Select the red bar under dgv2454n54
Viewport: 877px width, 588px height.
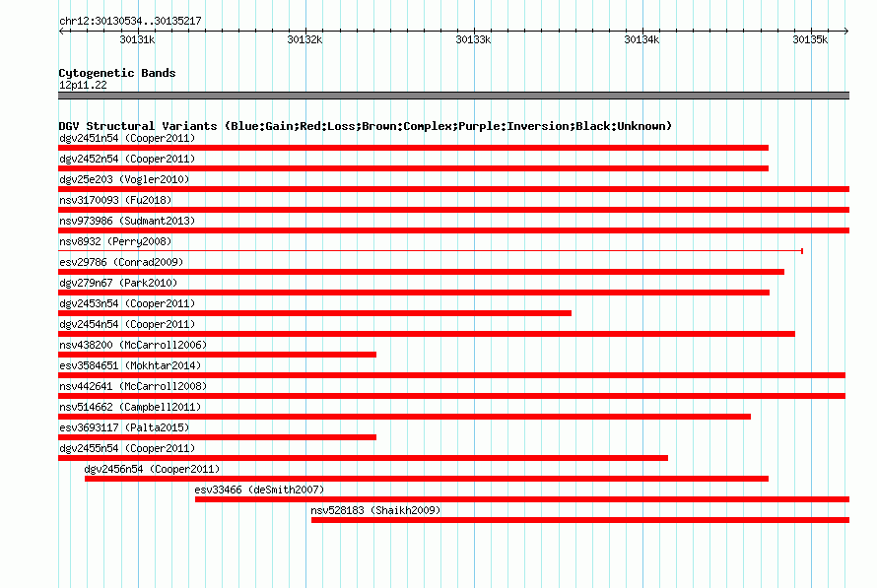pyautogui.click(x=427, y=334)
